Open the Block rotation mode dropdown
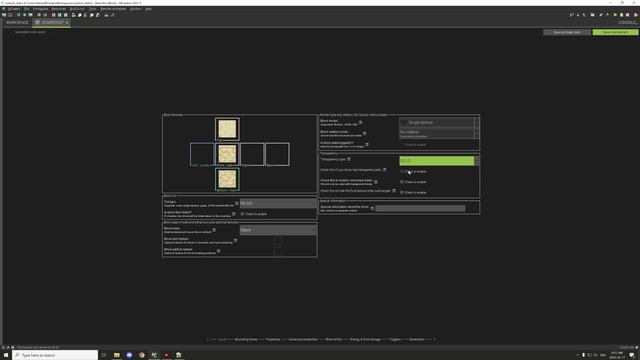The image size is (640, 360). point(439,133)
